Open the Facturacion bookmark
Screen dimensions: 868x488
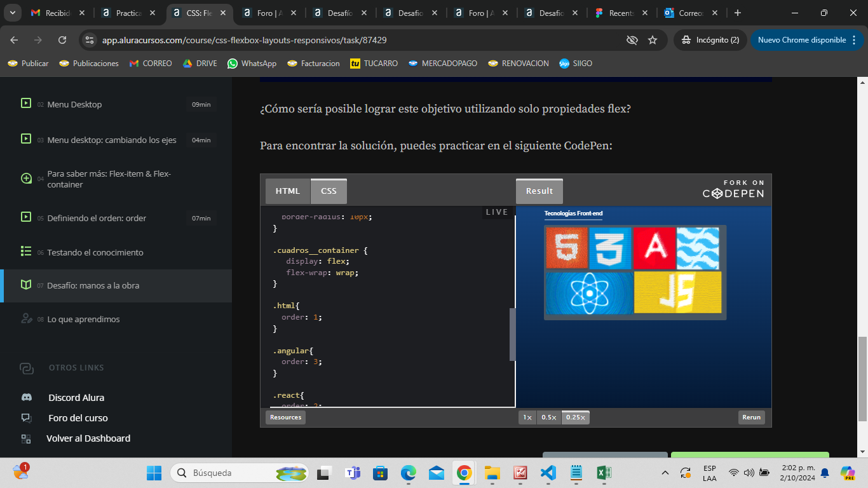(x=314, y=64)
